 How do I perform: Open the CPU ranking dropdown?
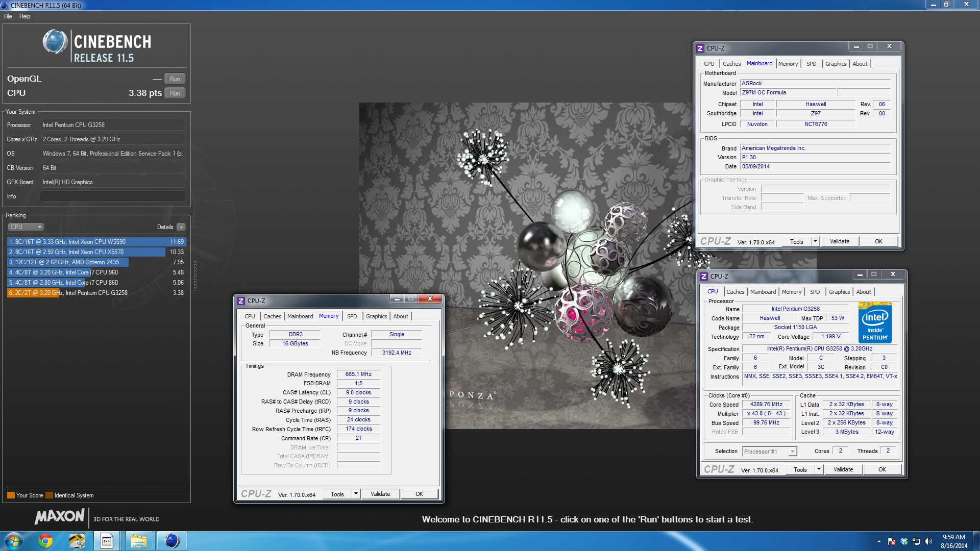[26, 227]
